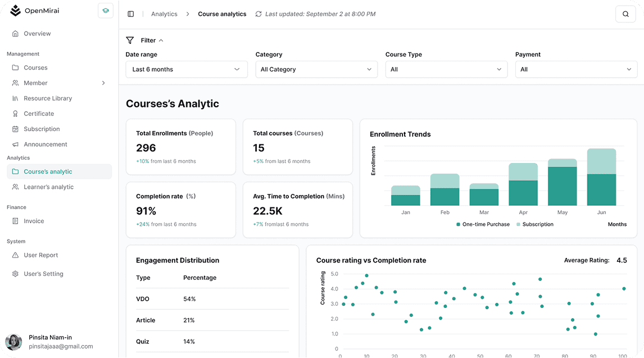Viewport: 644px width, 358px height.
Task: Click the Certificate badge icon in sidebar
Action: pyautogui.click(x=15, y=114)
